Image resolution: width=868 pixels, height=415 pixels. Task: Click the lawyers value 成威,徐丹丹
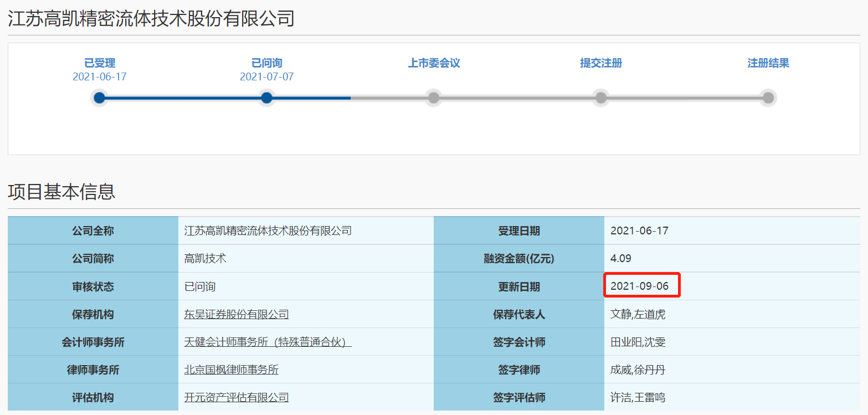pos(638,370)
